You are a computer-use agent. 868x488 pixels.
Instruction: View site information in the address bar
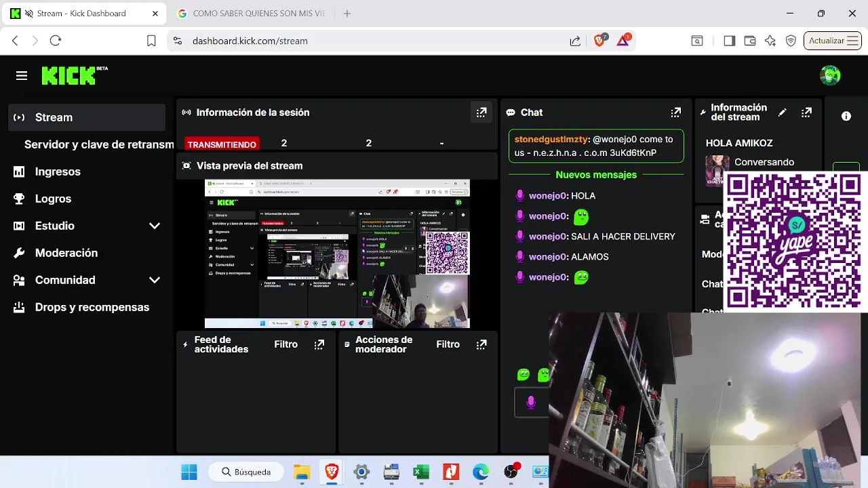pos(178,41)
